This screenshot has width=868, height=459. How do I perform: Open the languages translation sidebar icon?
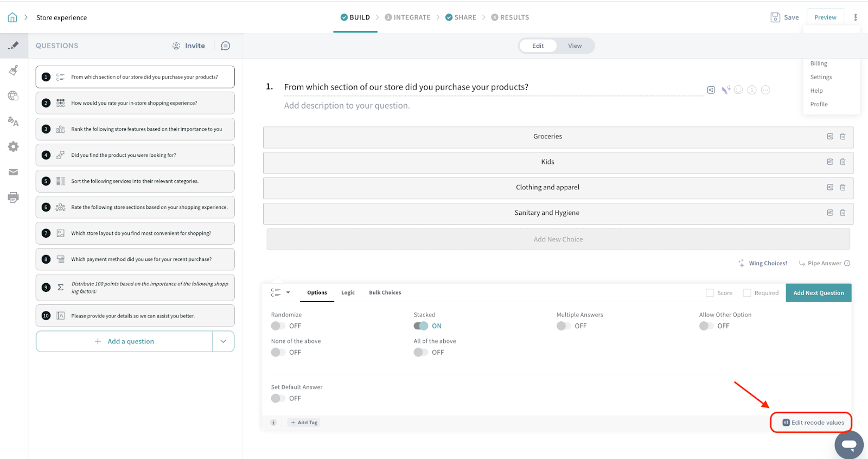click(13, 121)
